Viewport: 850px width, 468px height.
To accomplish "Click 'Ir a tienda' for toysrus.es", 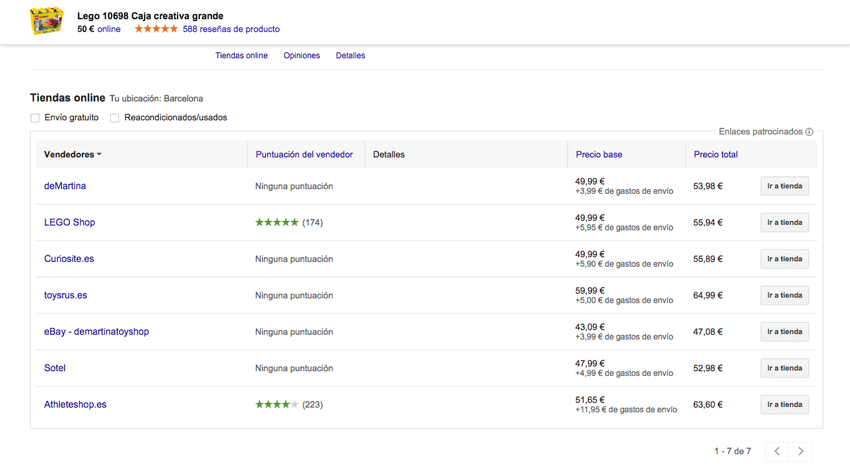I will tap(784, 295).
